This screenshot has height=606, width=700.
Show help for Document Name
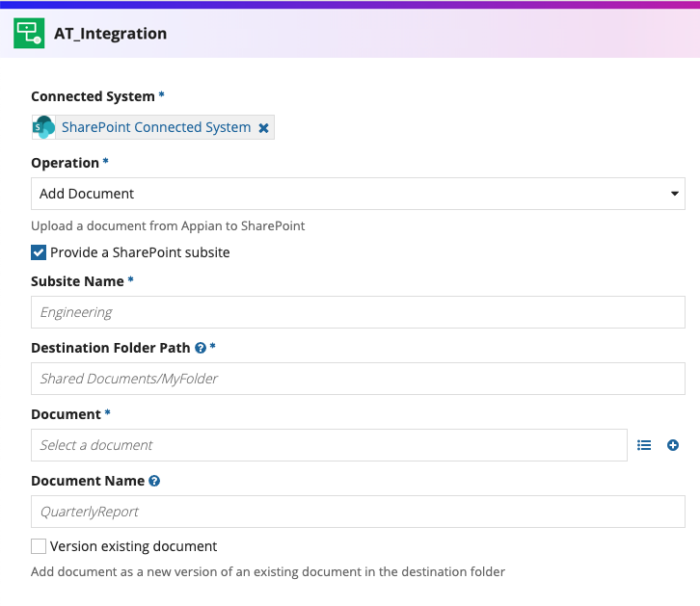(154, 481)
